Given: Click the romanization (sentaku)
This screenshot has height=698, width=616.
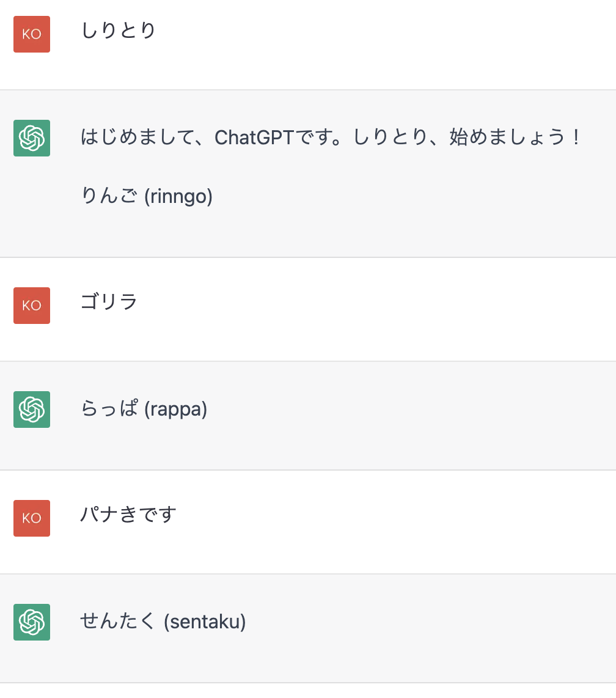Looking at the screenshot, I should coord(205,622).
